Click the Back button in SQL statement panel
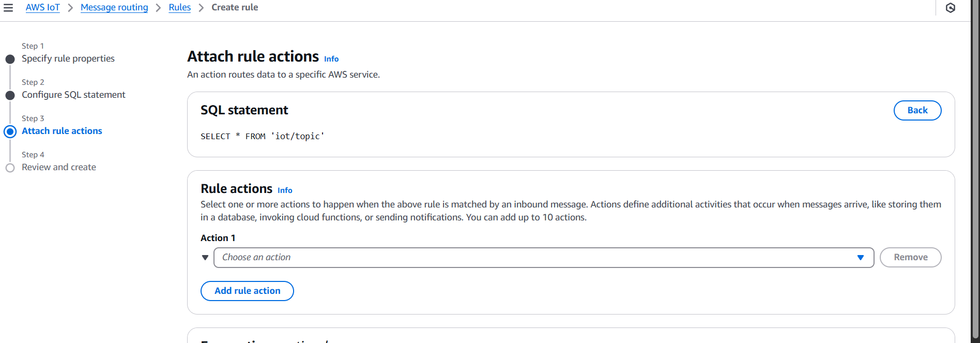Image resolution: width=980 pixels, height=343 pixels. click(917, 110)
